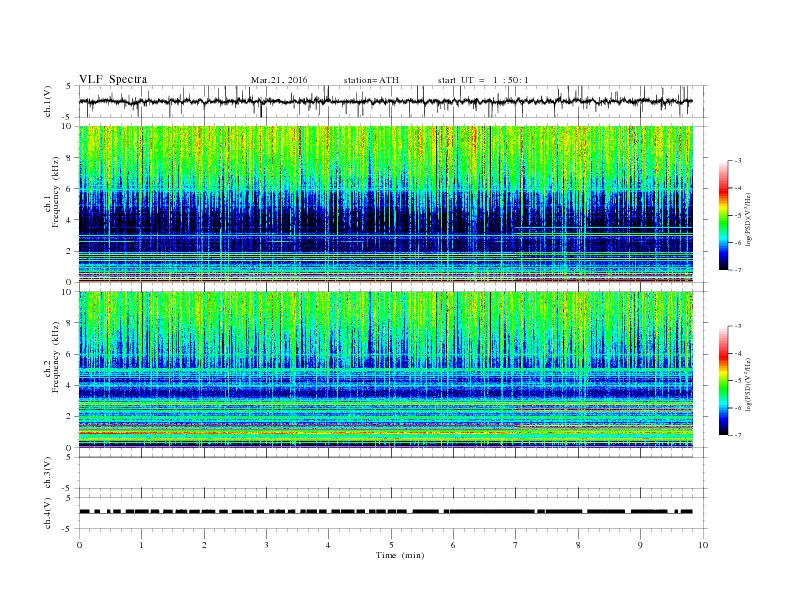Image resolution: width=792 pixels, height=612 pixels.
Task: Click the '10' tick on the time axis
Action: click(703, 545)
